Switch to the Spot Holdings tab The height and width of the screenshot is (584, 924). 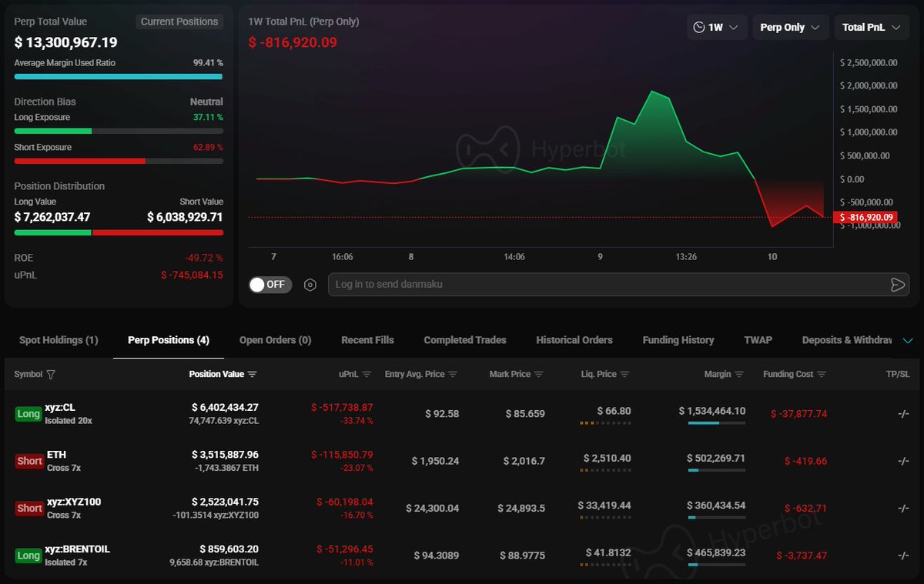(x=59, y=340)
